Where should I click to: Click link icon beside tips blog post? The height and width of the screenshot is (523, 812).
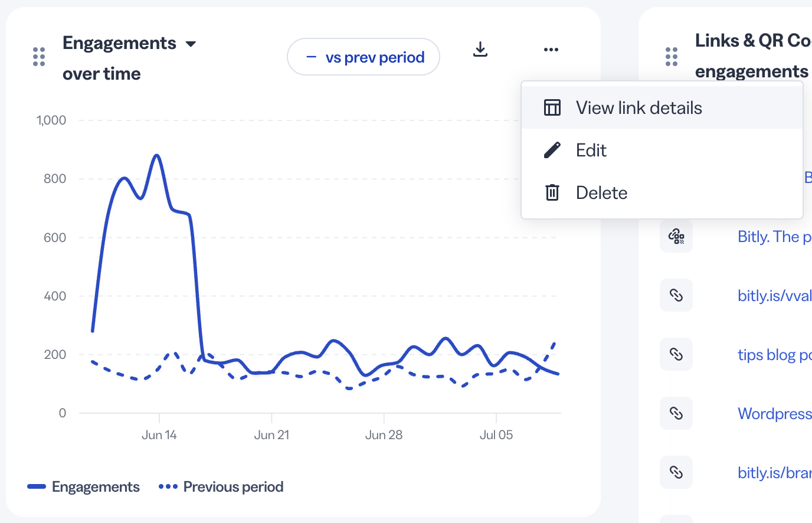point(676,354)
